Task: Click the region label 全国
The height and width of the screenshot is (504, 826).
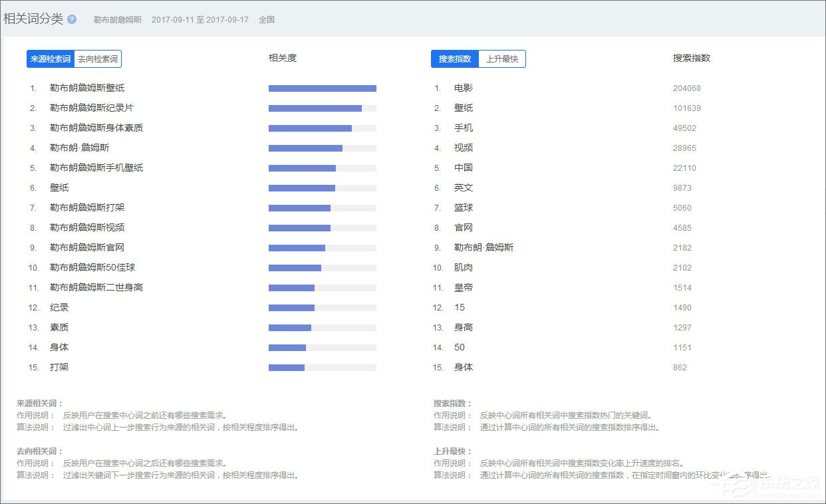Action: point(267,19)
